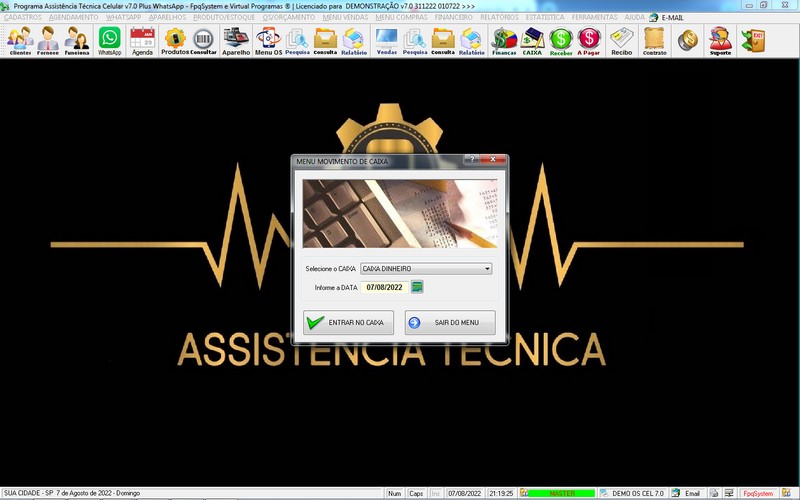Image resolution: width=800 pixels, height=500 pixels.
Task: Launch the WhatsApp toolbar icon
Action: pos(110,41)
